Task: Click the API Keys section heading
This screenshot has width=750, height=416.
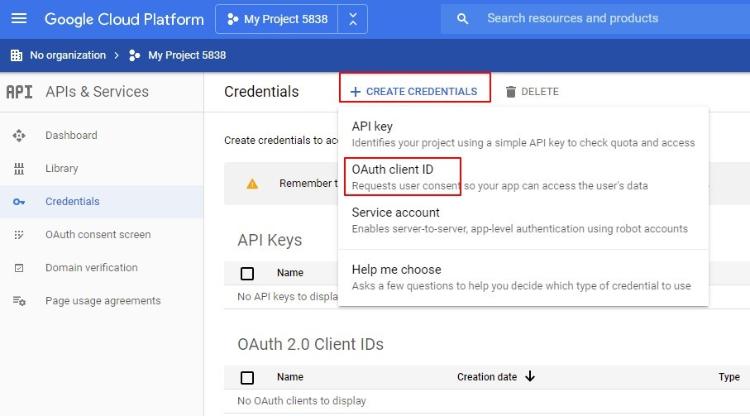Action: [x=270, y=240]
